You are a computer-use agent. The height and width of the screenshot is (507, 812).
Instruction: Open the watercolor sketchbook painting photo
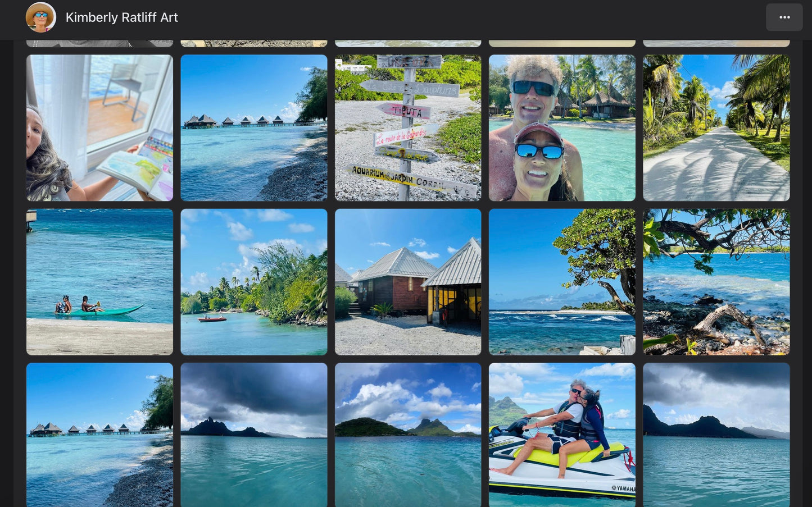point(99,127)
